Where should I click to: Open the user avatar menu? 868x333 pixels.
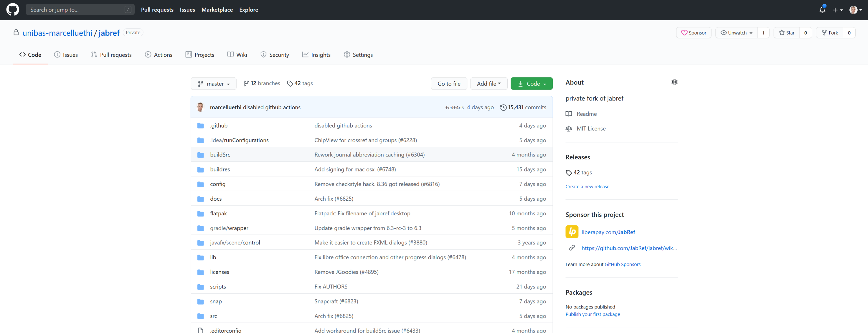click(x=856, y=10)
